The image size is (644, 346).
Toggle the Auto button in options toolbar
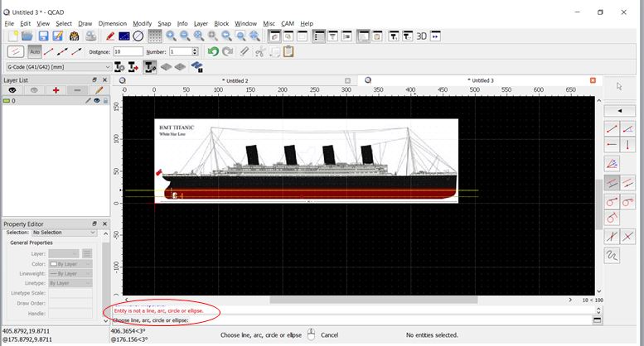35,51
